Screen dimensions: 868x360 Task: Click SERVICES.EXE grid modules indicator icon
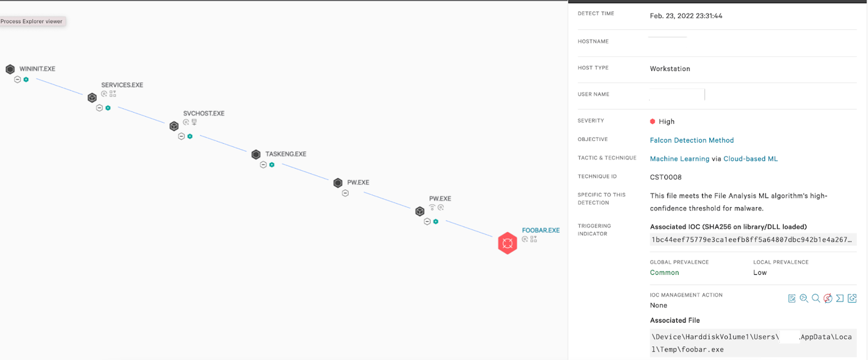click(113, 94)
